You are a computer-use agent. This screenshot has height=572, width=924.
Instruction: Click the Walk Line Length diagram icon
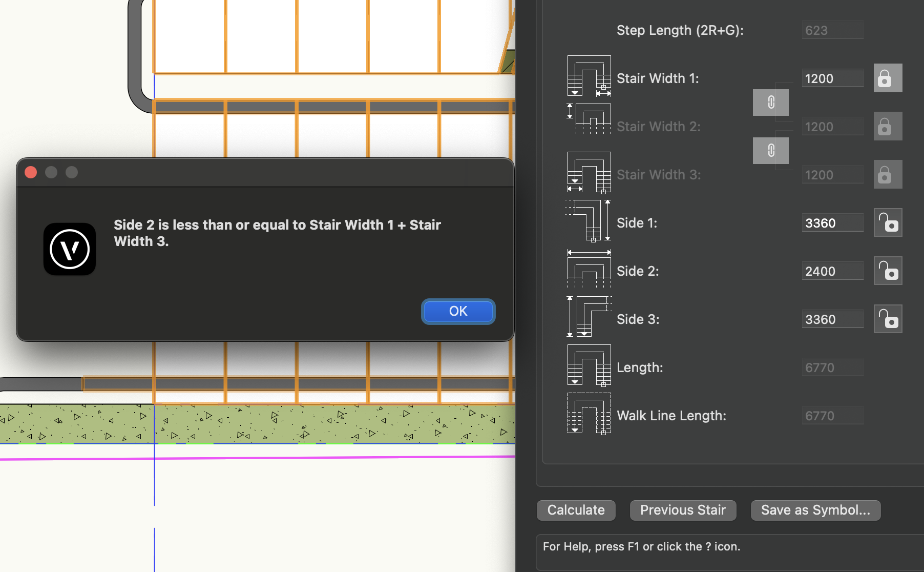pos(589,414)
